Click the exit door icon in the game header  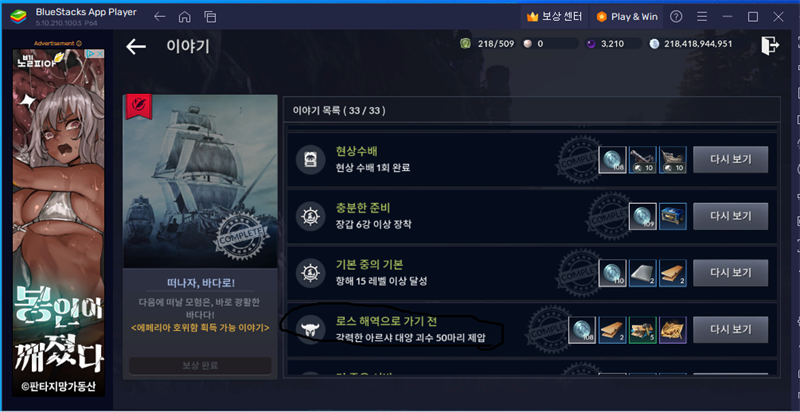pyautogui.click(x=770, y=45)
